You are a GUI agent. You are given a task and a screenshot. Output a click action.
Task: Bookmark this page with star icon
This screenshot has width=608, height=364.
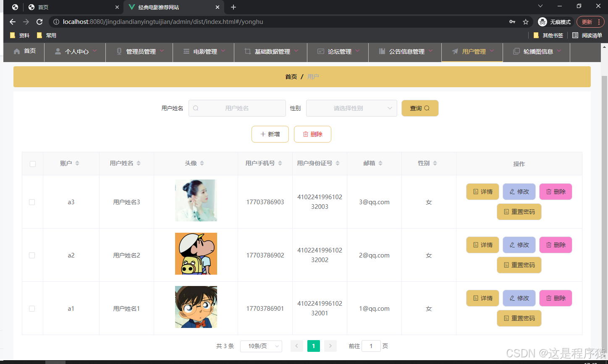coord(526,22)
